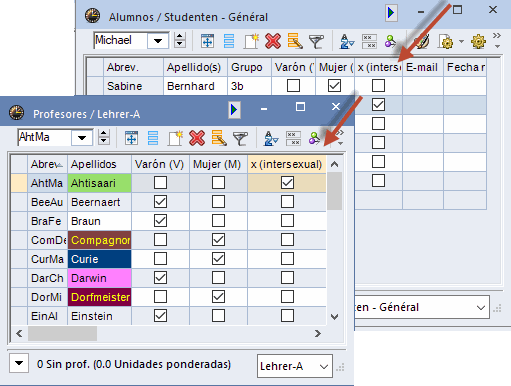
Task: Select the pink Darwin colored cell
Action: (99, 278)
